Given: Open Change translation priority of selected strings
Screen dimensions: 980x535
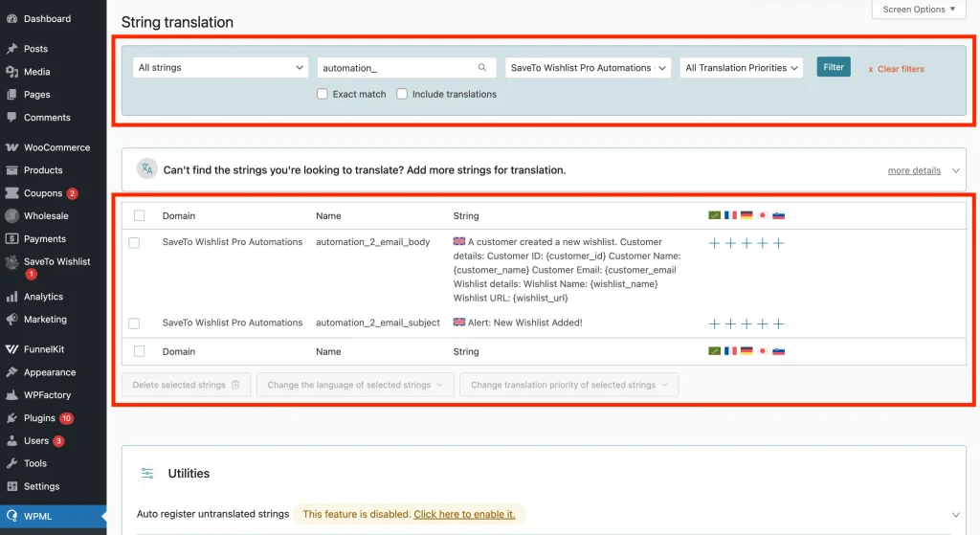Looking at the screenshot, I should [x=568, y=385].
